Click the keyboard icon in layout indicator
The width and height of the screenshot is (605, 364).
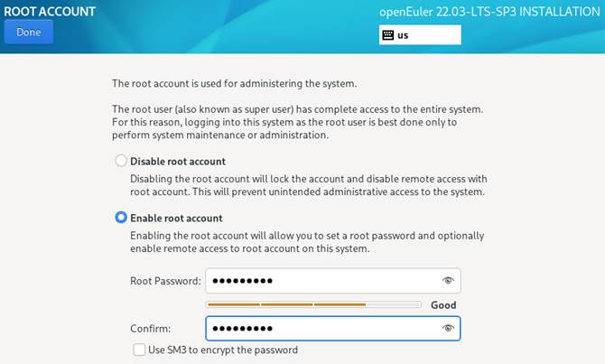pyautogui.click(x=388, y=35)
